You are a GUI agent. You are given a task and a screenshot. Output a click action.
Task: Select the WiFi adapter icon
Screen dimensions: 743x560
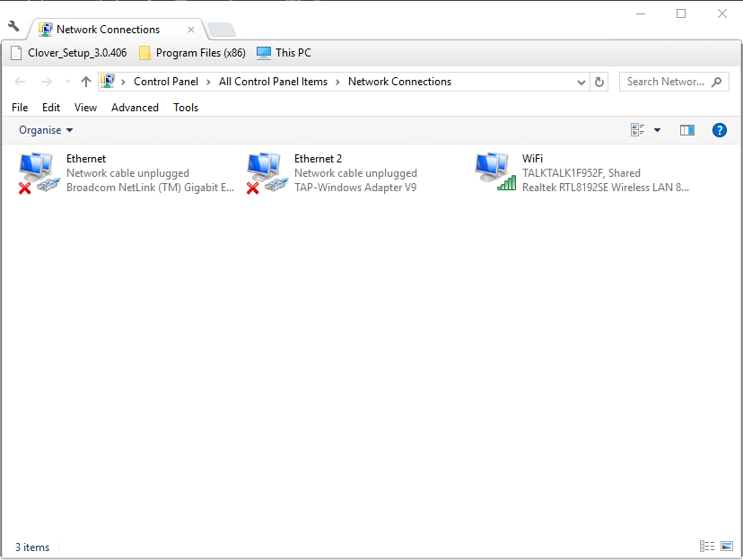coord(495,172)
